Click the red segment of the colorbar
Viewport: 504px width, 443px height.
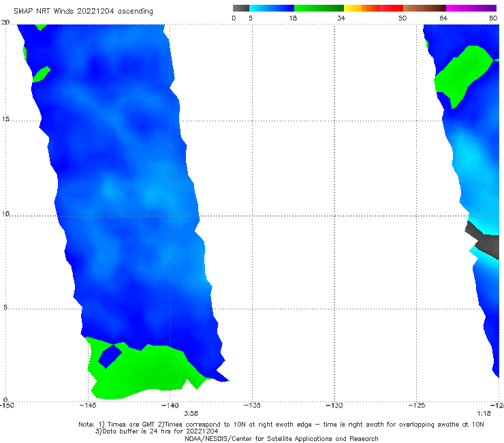point(391,8)
